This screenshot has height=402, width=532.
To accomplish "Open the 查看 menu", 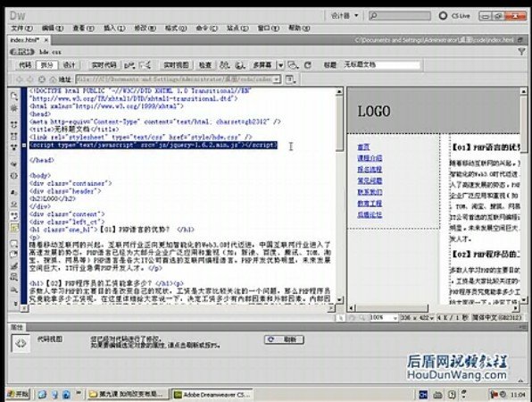I will pos(83,29).
